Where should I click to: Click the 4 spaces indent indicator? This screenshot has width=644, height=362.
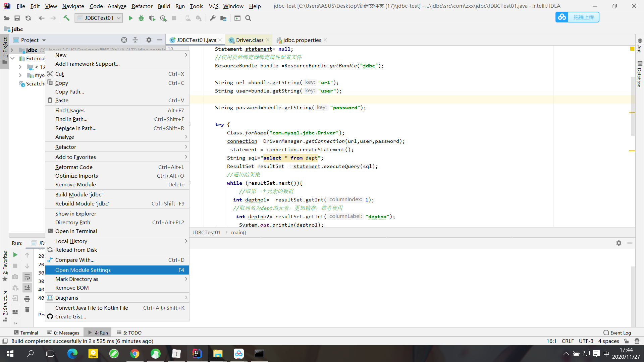tap(608, 341)
